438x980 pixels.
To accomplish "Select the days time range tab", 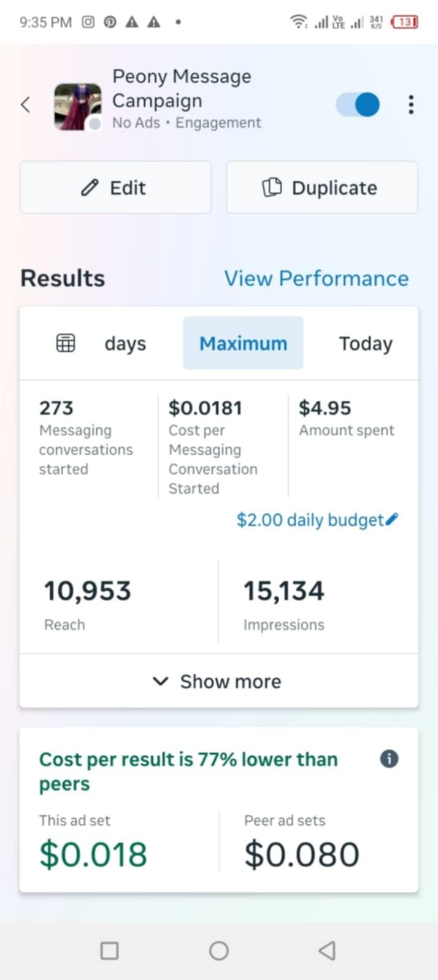I will 125,343.
